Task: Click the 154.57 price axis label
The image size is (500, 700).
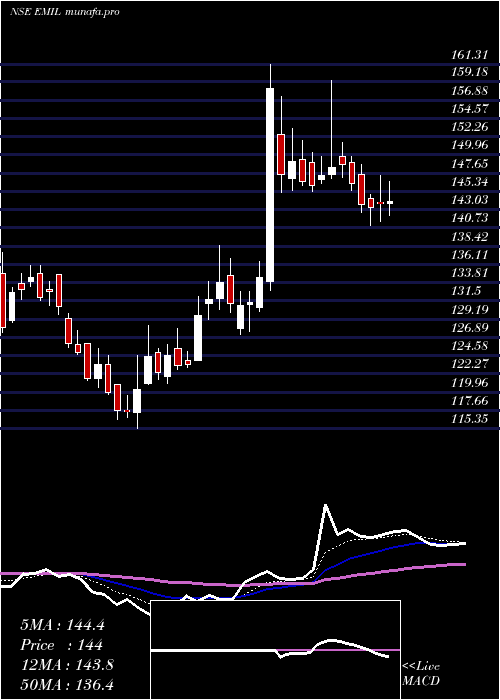Action: (470, 109)
